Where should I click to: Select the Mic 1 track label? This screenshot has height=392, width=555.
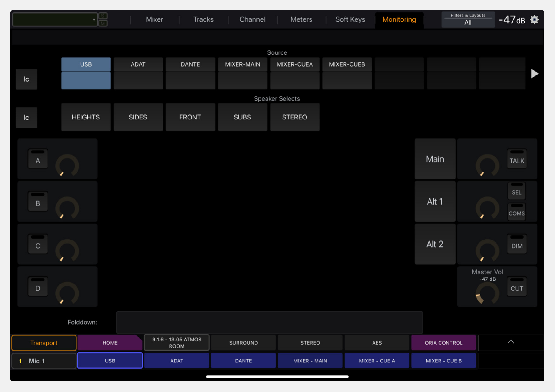[x=44, y=361]
